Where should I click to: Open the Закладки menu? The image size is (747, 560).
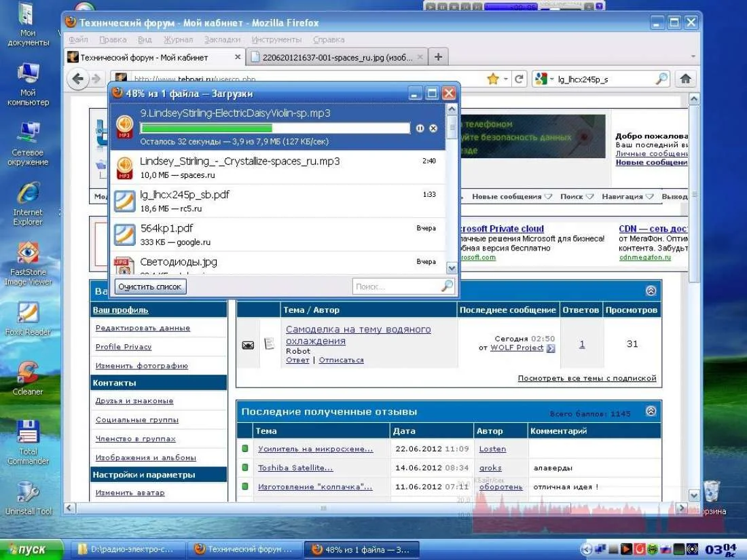pyautogui.click(x=223, y=39)
